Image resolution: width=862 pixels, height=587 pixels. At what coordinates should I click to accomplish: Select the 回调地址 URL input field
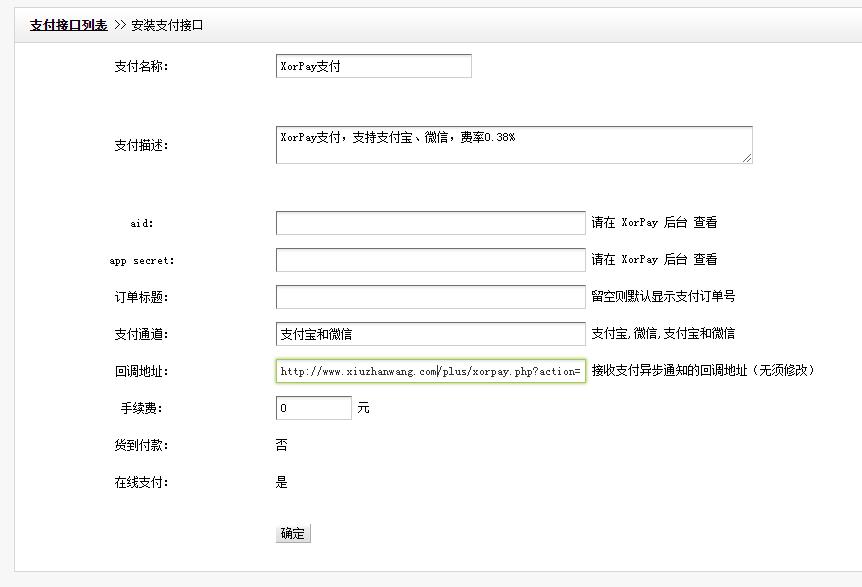click(430, 371)
